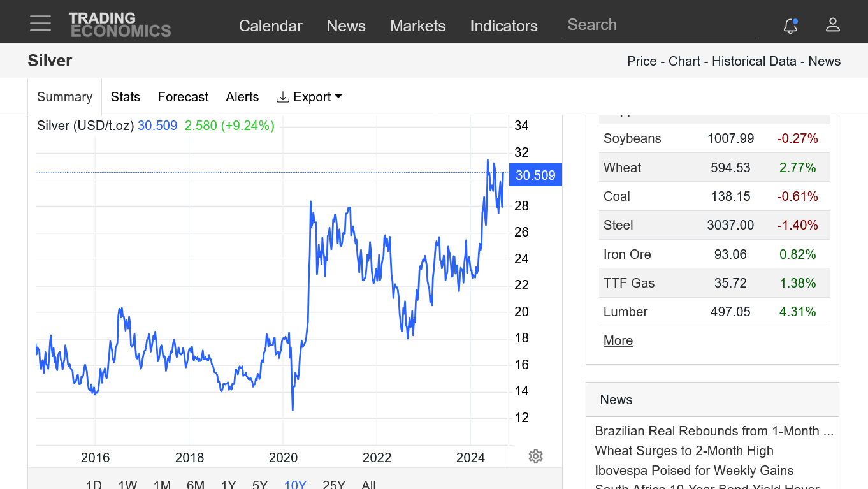Click the More commodities link
The width and height of the screenshot is (868, 489).
pos(618,340)
